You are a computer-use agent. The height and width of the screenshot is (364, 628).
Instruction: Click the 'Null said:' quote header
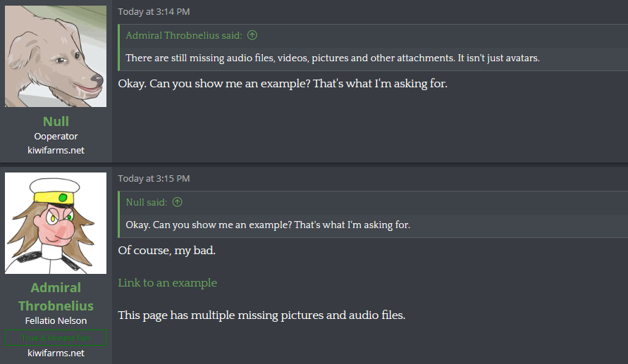click(146, 202)
